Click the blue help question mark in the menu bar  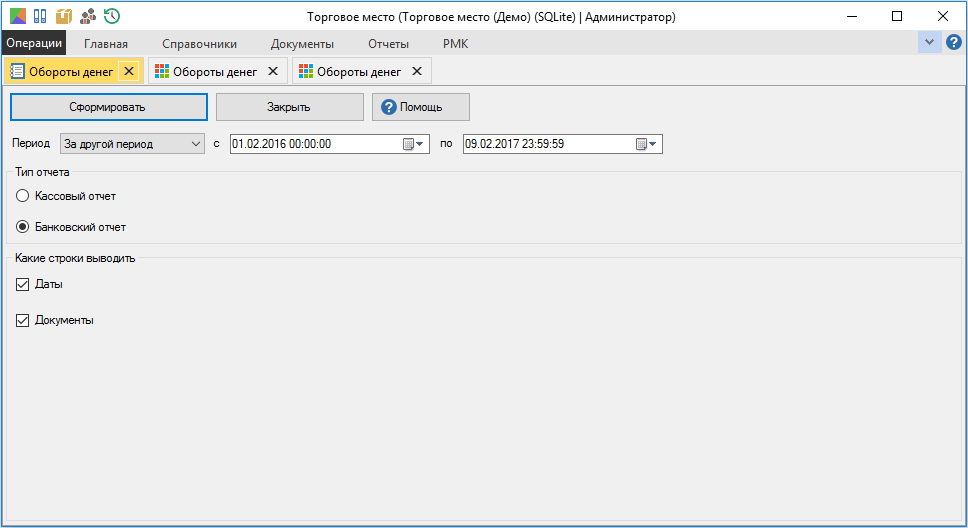point(954,42)
